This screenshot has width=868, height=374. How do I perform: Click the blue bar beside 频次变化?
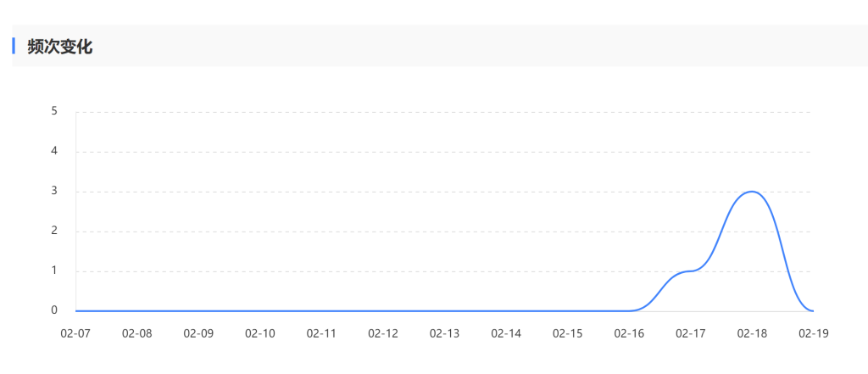pos(14,46)
